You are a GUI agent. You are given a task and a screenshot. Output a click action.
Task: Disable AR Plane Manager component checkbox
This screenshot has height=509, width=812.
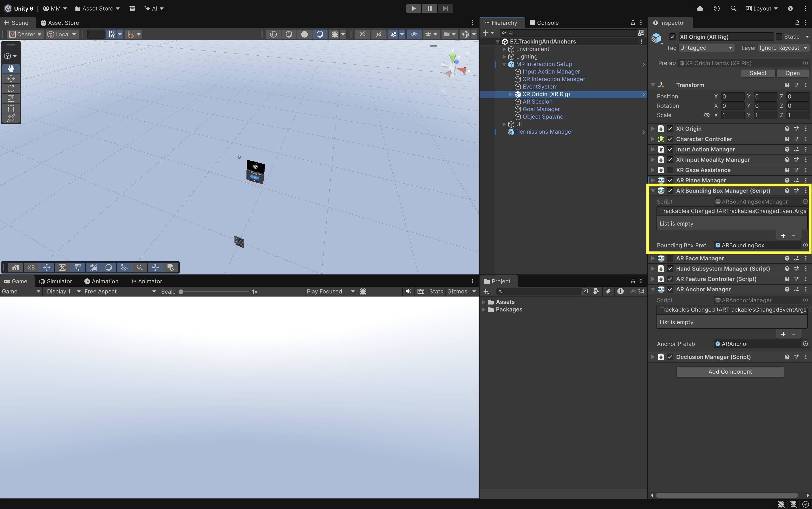click(670, 181)
